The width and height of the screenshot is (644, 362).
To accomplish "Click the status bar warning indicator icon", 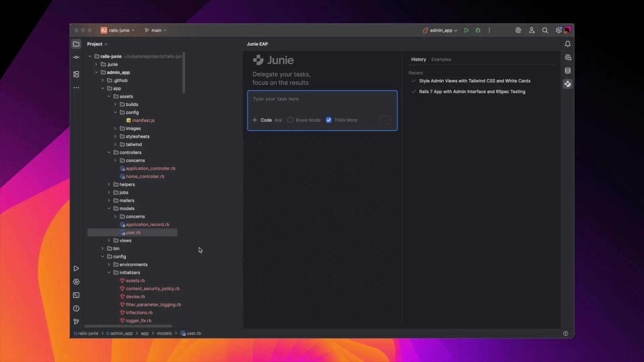I will [x=566, y=334].
